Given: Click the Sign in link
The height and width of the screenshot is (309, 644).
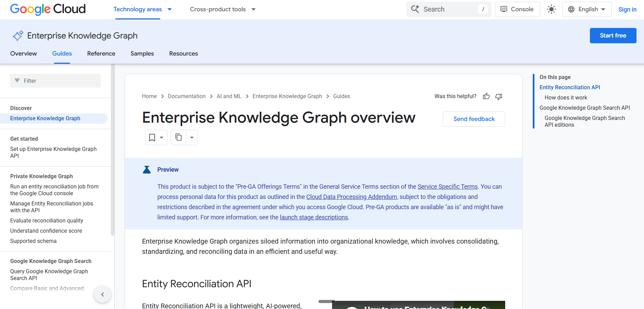Looking at the screenshot, I should (x=627, y=9).
